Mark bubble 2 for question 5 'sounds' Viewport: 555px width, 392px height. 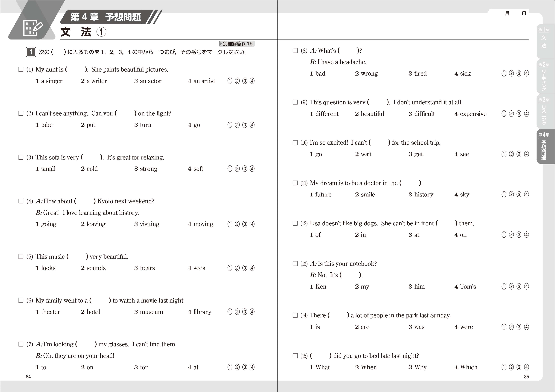(x=237, y=268)
